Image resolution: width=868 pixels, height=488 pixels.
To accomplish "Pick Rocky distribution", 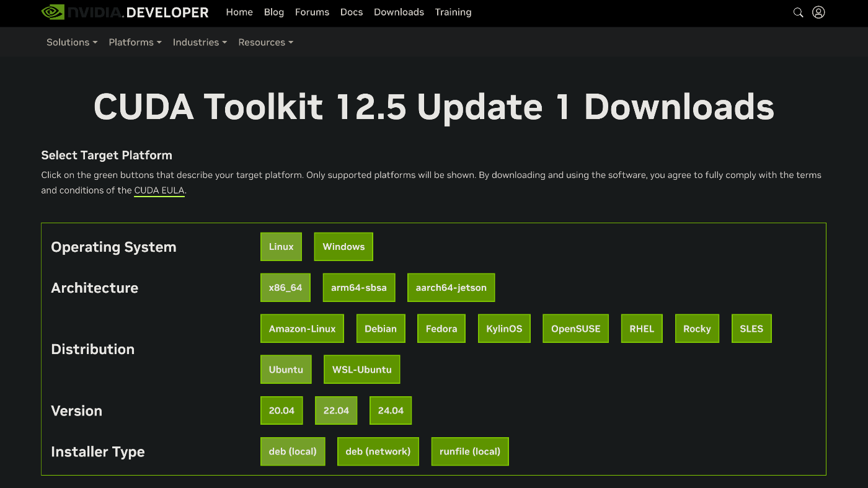I will [x=697, y=329].
